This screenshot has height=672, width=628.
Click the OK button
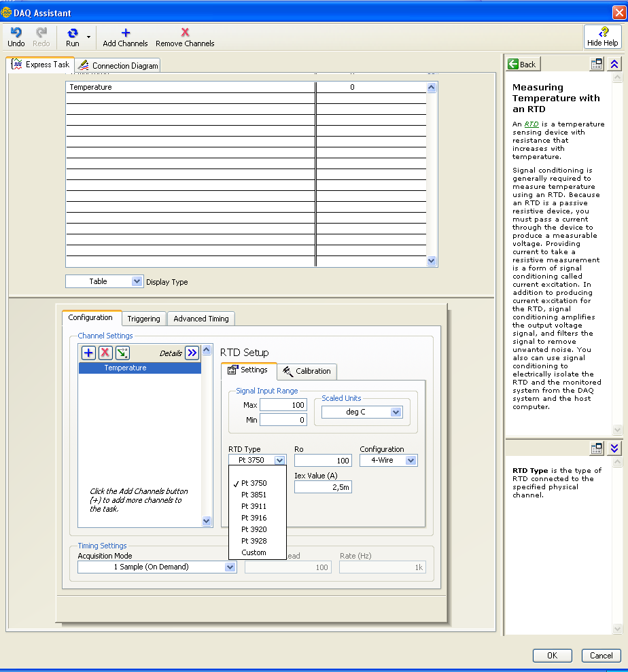pos(552,656)
